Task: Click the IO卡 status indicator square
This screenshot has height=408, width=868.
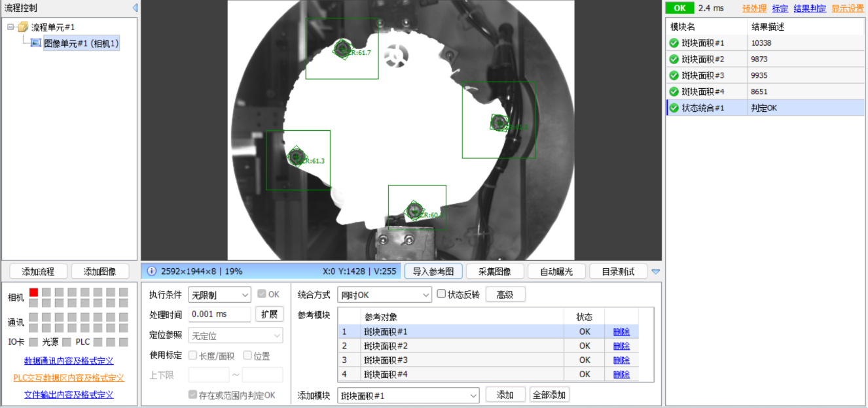Action: tap(33, 342)
